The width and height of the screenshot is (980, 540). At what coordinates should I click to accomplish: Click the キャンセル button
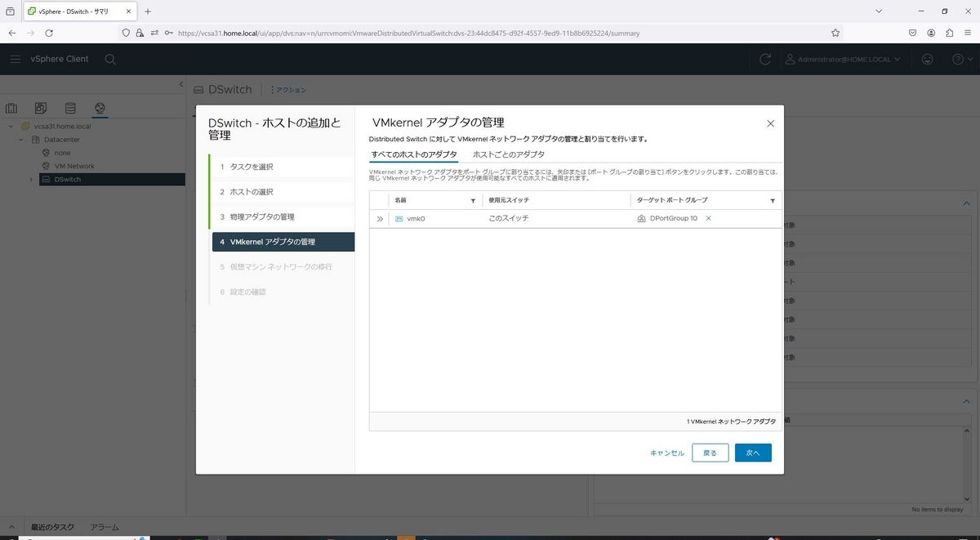click(x=667, y=453)
